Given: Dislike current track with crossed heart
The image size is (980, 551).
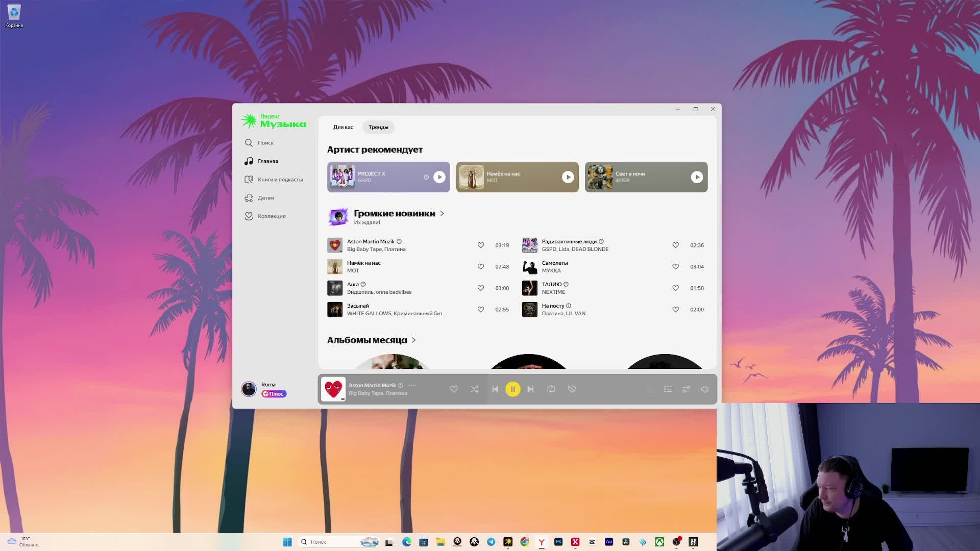Looking at the screenshot, I should 572,389.
